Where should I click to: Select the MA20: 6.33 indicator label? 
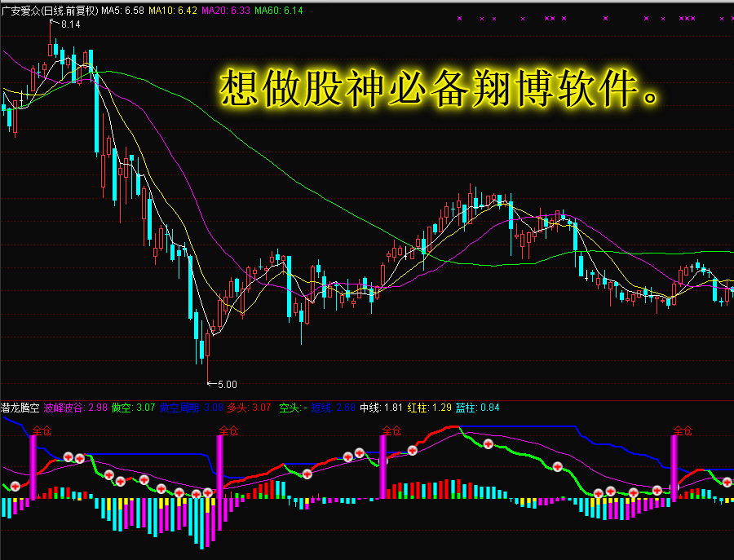click(x=226, y=11)
